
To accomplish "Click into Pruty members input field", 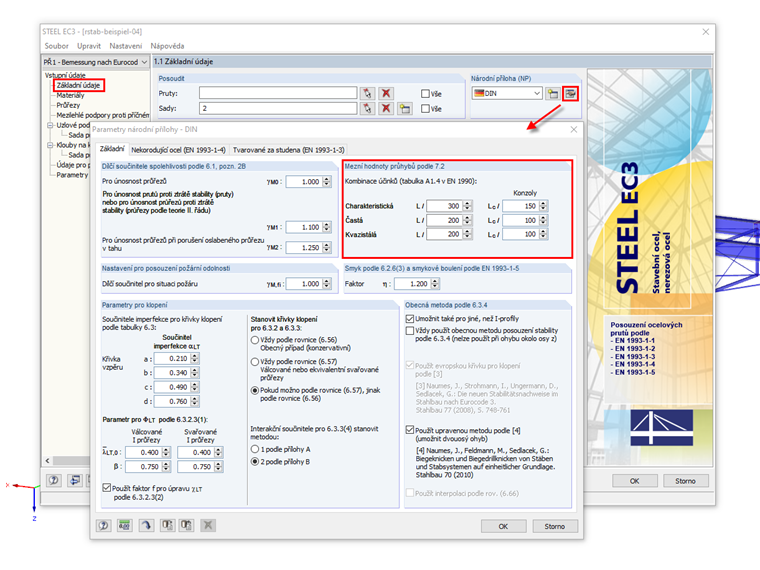I will 278,94.
